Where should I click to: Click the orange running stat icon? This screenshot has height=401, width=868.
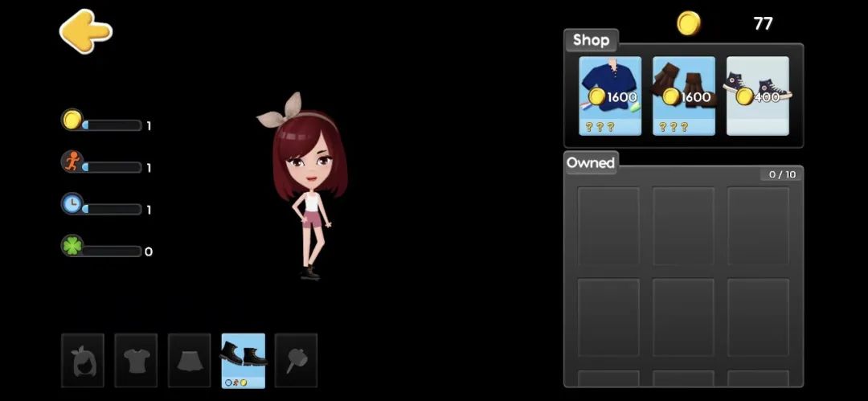point(72,162)
